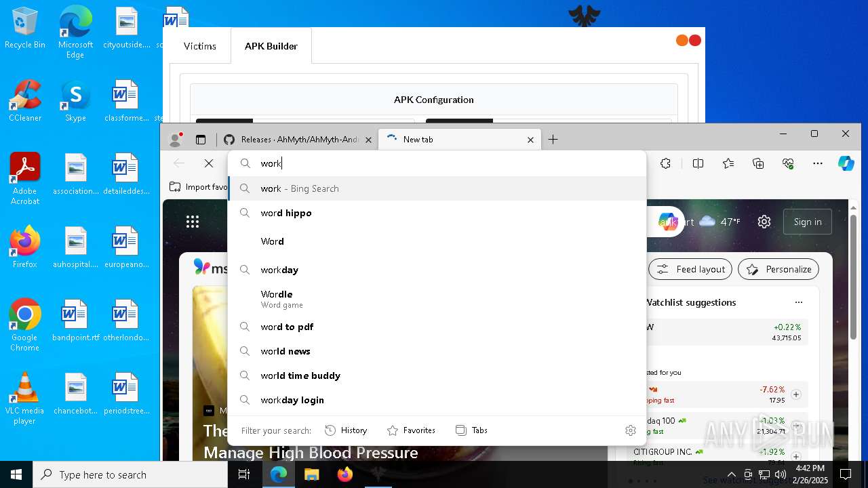Select the 'work - Bing Search' suggestion
Screen dimensions: 868x488
437,188
